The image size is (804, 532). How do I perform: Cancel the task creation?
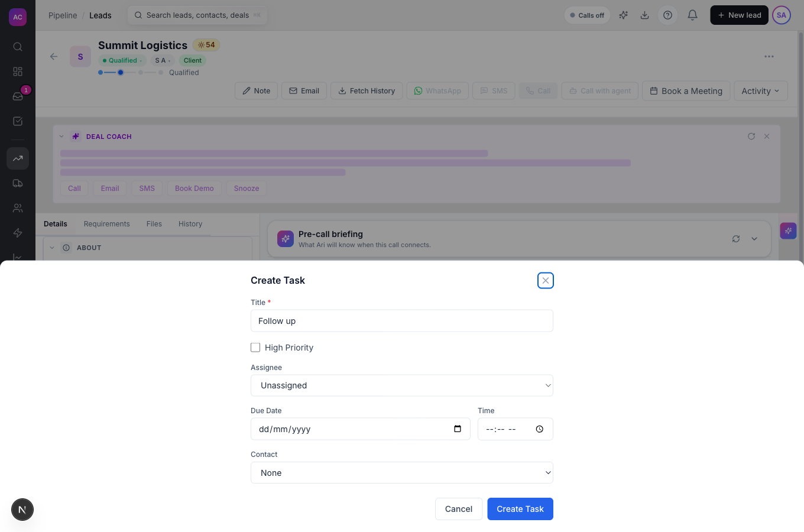pyautogui.click(x=459, y=509)
